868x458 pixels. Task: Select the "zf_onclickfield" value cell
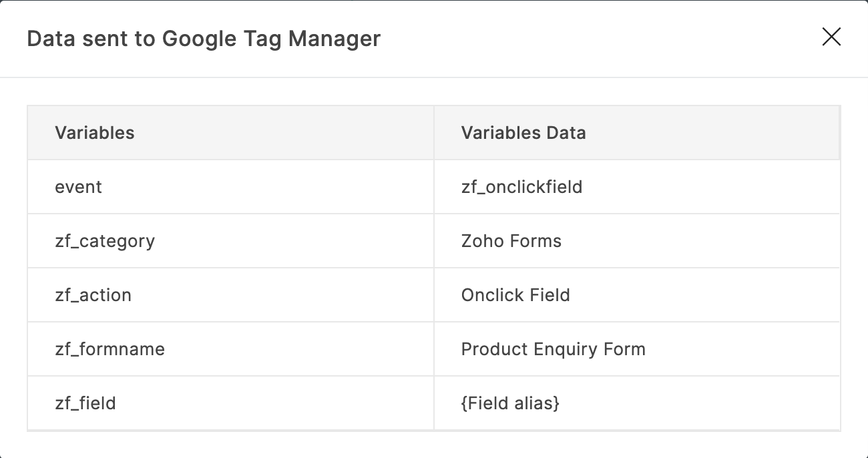point(521,187)
